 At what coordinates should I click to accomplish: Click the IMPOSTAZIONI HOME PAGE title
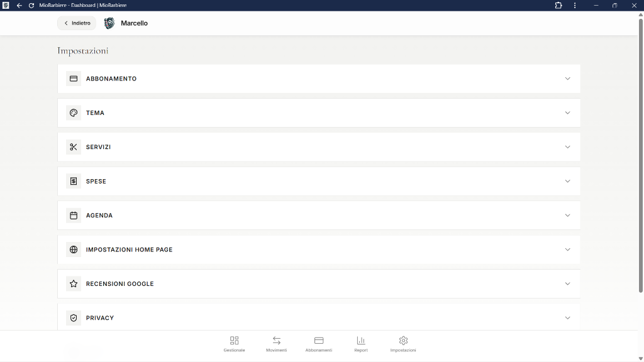tap(130, 250)
